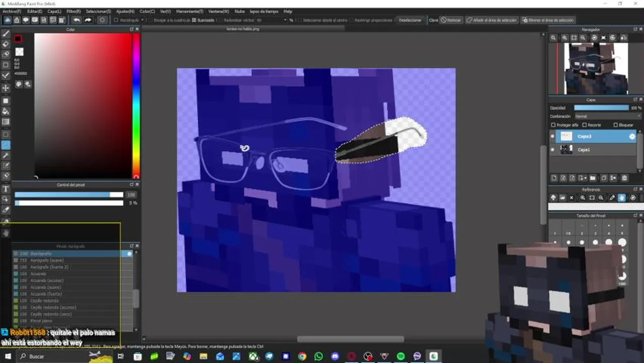Image resolution: width=644 pixels, height=363 pixels.
Task: Create a new layer folder
Action: pos(593,178)
